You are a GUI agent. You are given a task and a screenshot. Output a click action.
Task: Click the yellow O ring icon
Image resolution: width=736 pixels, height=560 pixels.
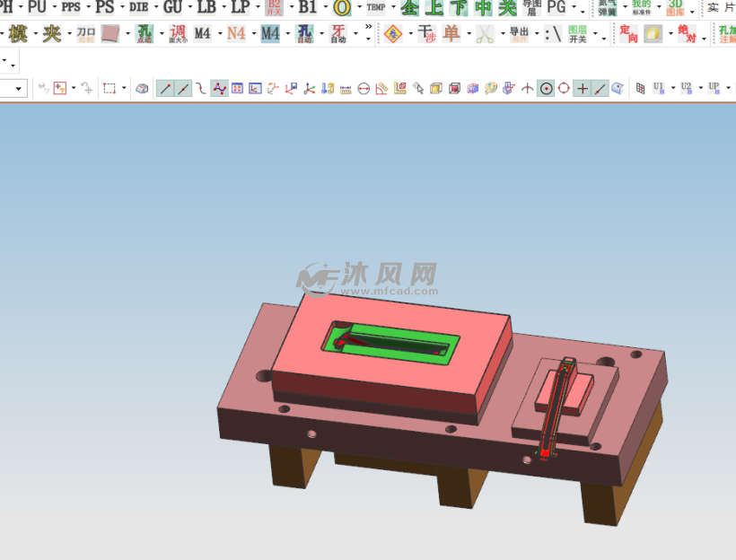[342, 8]
